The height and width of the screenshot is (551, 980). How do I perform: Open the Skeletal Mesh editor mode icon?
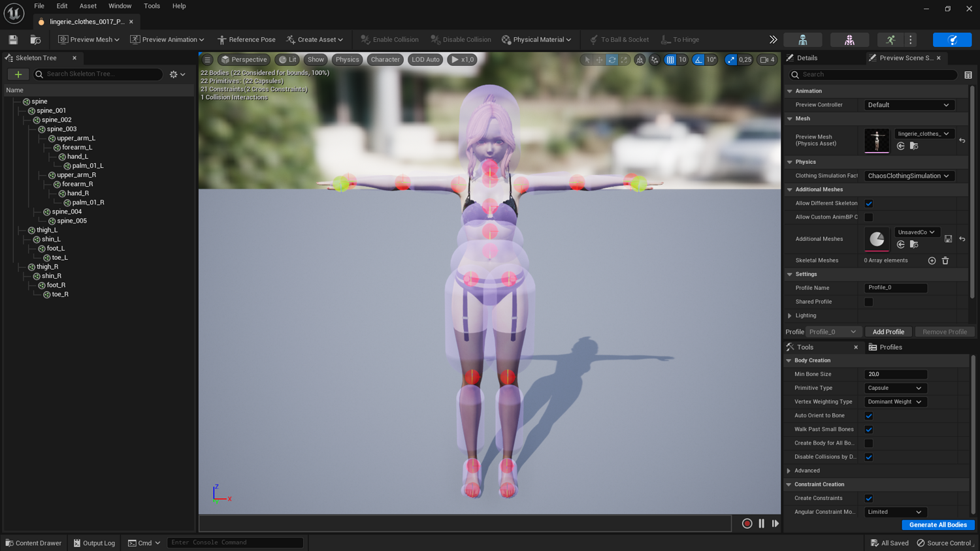(849, 40)
